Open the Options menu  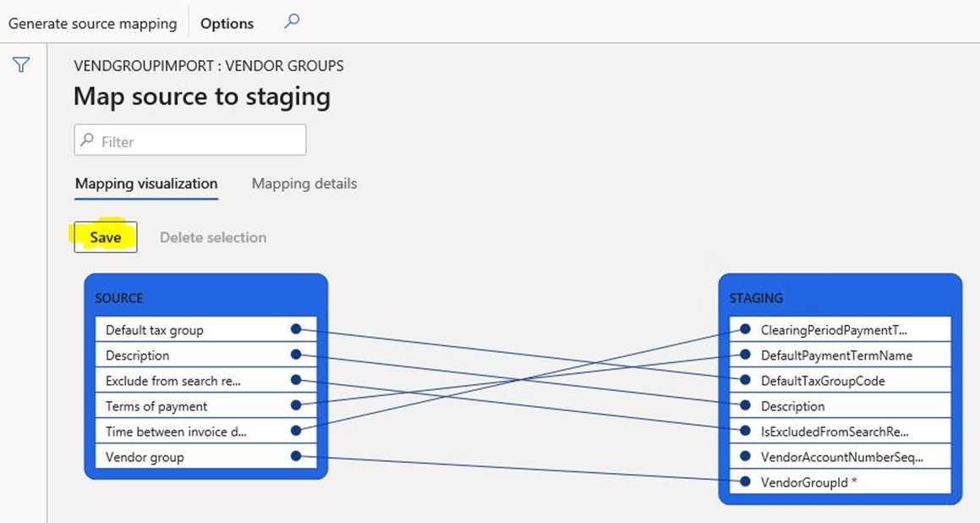[227, 24]
